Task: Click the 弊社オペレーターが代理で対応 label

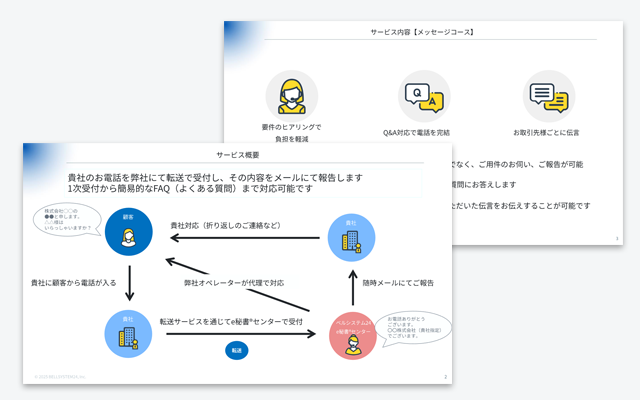Action: [240, 284]
